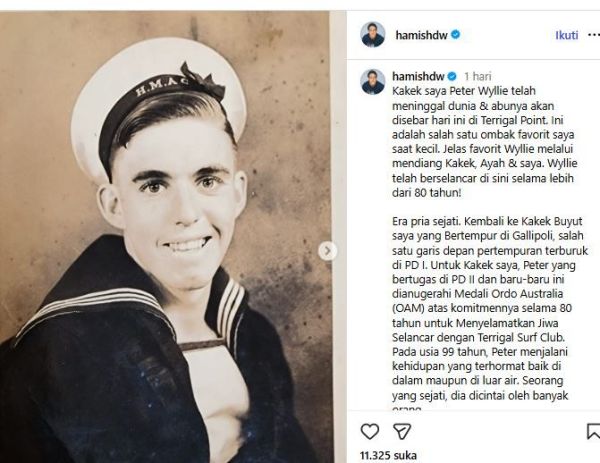Click the verified badge beside caption username

(452, 76)
